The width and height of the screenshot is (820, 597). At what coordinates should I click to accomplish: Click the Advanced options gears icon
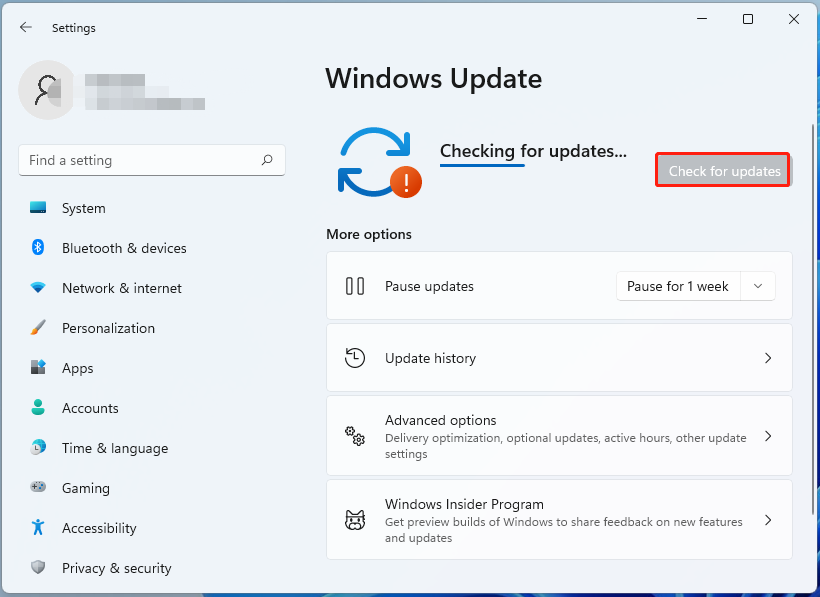[x=355, y=435]
